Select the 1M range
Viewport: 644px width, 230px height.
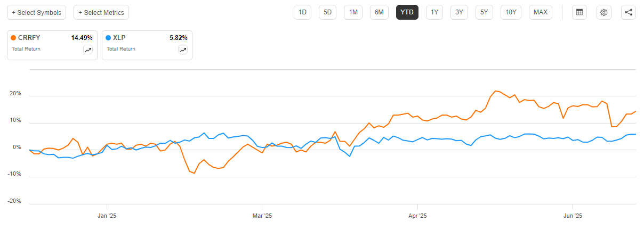pyautogui.click(x=353, y=12)
